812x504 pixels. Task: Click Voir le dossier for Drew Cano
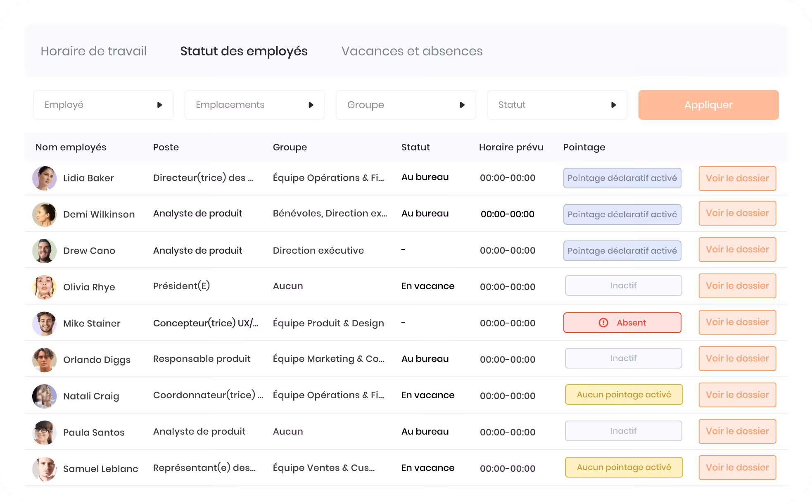tap(737, 250)
